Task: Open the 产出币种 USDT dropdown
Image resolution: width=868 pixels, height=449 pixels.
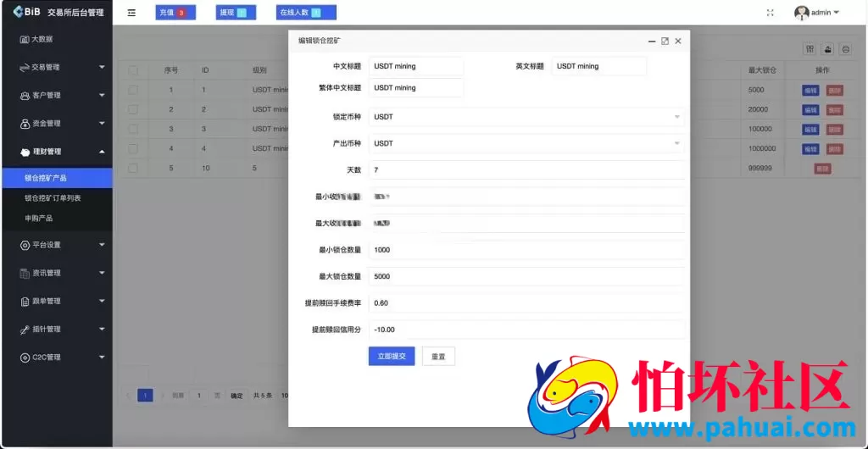Action: pyautogui.click(x=526, y=143)
